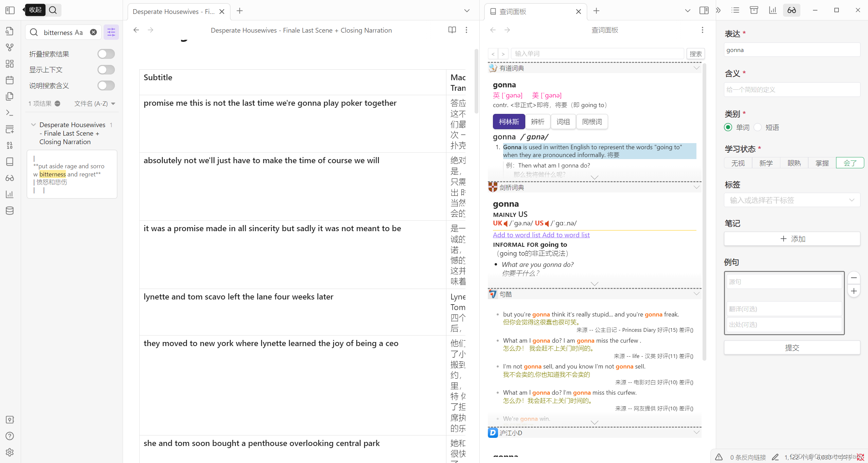
Task: Click Add to word list link
Action: point(516,235)
